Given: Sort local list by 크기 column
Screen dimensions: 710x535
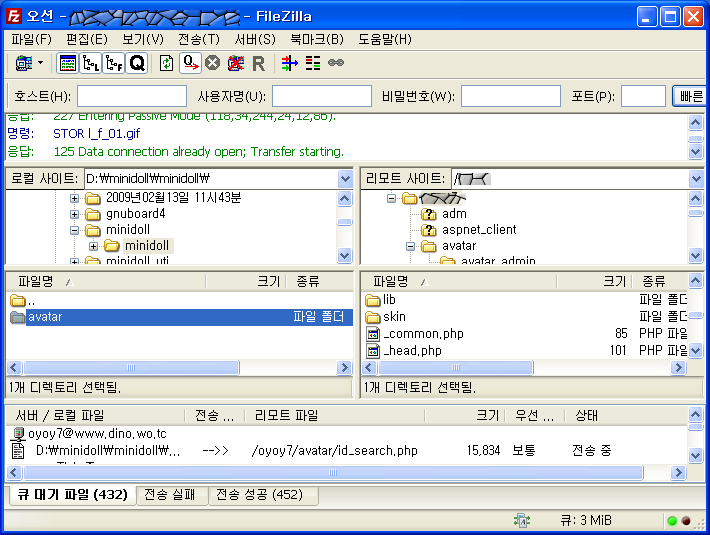Looking at the screenshot, I should click(246, 282).
